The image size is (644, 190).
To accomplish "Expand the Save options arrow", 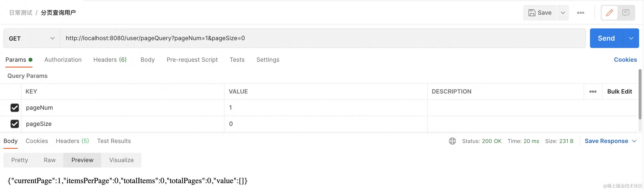I will click(563, 13).
